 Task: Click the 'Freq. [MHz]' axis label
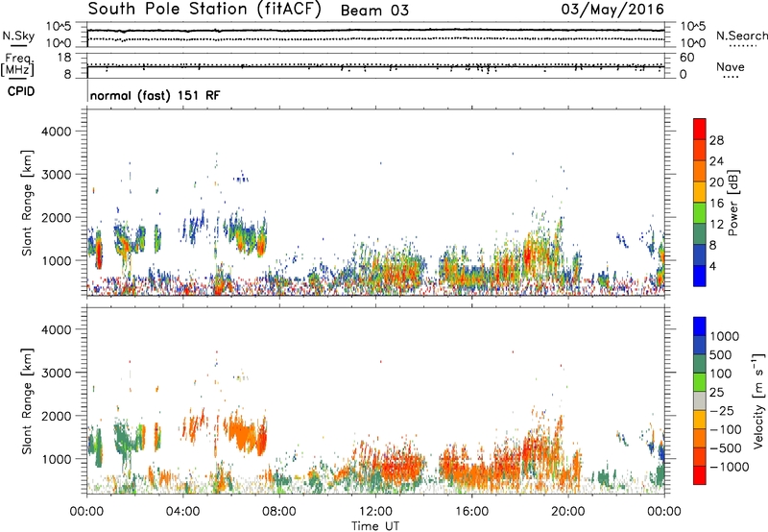17,65
